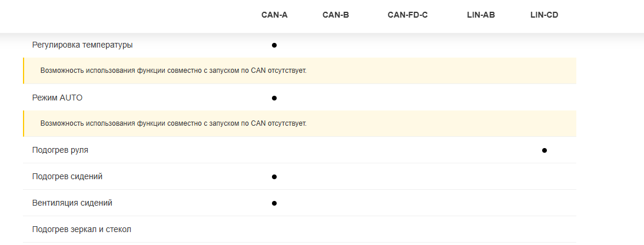The width and height of the screenshot is (644, 245).
Task: Click the warning text under Режим AUTO
Action: tap(173, 124)
